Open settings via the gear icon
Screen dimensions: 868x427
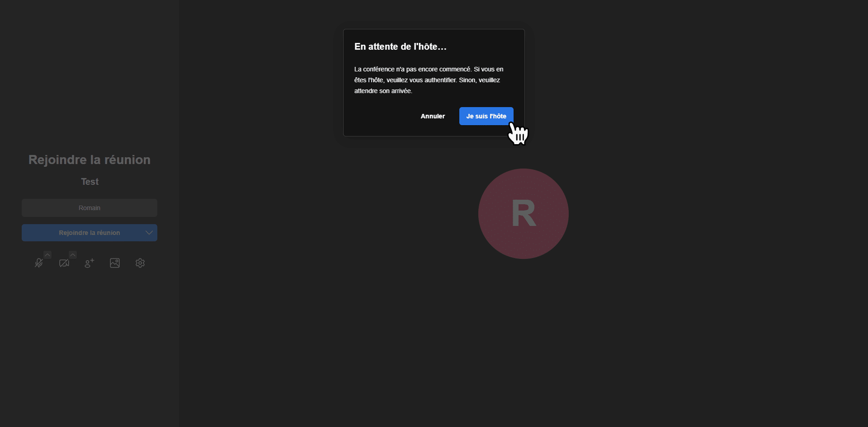(x=140, y=263)
